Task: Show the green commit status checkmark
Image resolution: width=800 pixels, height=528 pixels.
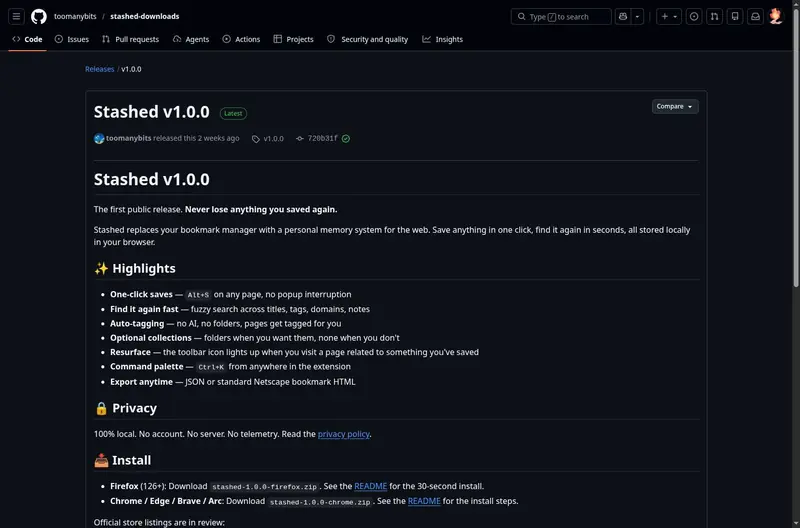Action: (x=346, y=138)
